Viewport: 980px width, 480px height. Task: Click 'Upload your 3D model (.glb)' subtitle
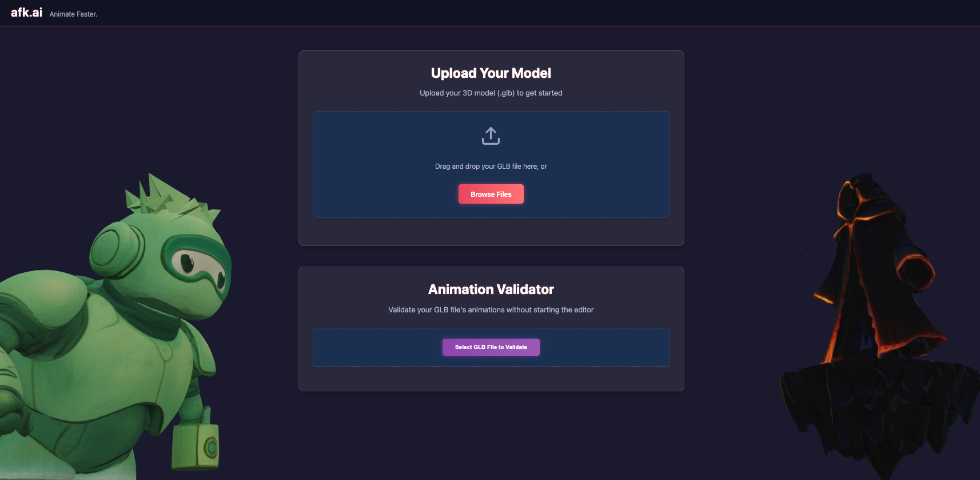pyautogui.click(x=491, y=93)
